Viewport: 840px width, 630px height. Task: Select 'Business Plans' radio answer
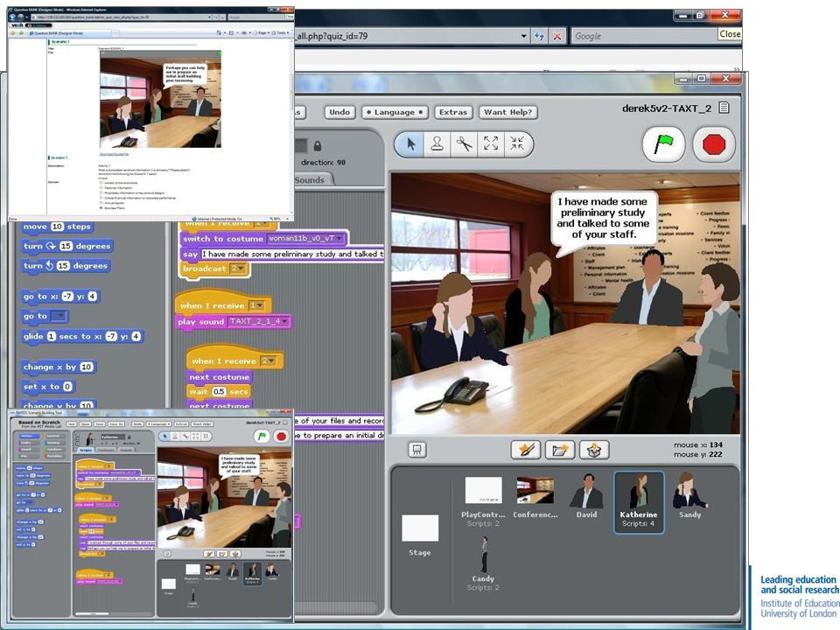(101, 208)
